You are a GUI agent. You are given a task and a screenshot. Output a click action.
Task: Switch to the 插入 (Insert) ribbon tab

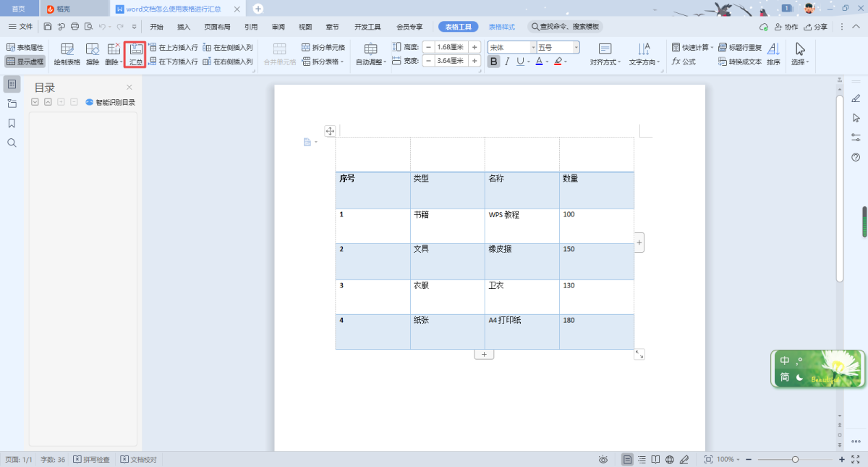tap(184, 27)
